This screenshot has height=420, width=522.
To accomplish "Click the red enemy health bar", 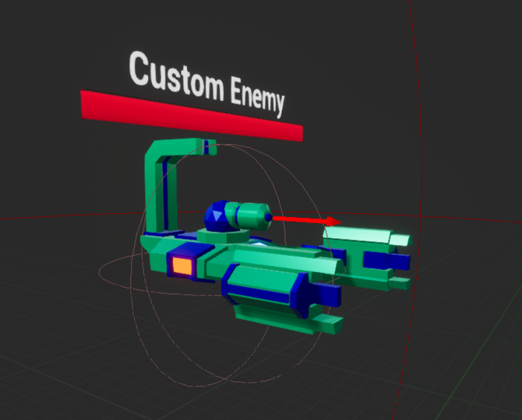I will pos(192,113).
